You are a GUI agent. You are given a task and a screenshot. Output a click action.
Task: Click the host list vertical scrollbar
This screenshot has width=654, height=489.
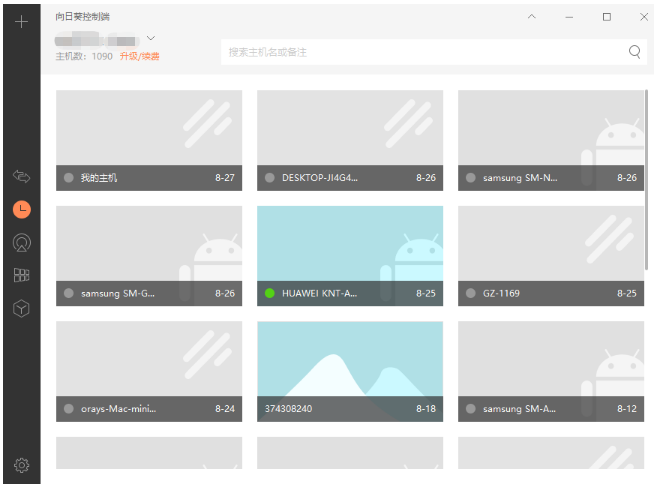pos(646,179)
